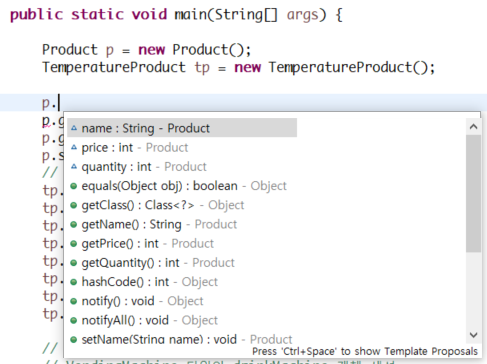Click the green method icon beside getPrice

click(x=74, y=244)
